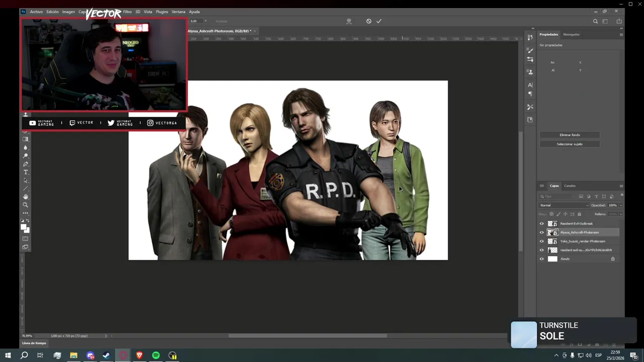Open the Search magnifier in Photoshop header
This screenshot has width=644, height=362.
point(595,21)
